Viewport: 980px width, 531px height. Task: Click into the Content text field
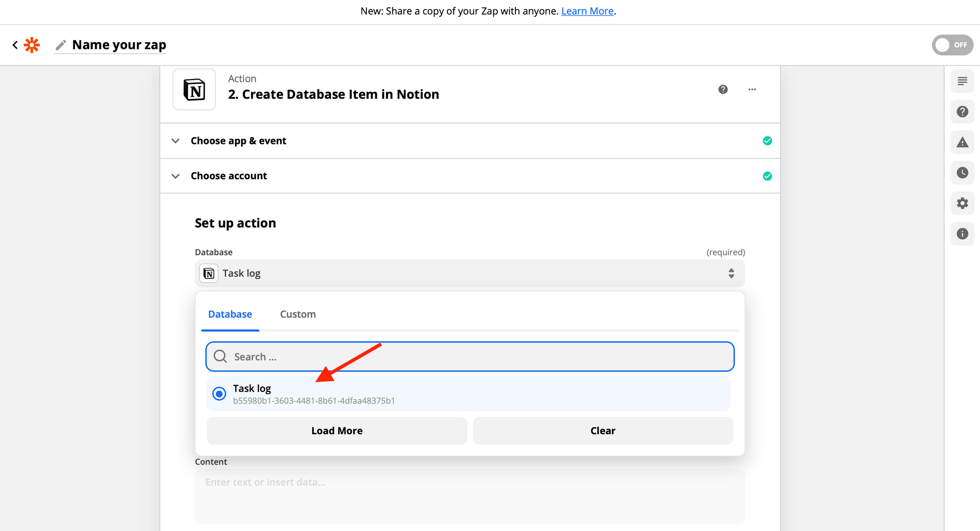[x=470, y=497]
